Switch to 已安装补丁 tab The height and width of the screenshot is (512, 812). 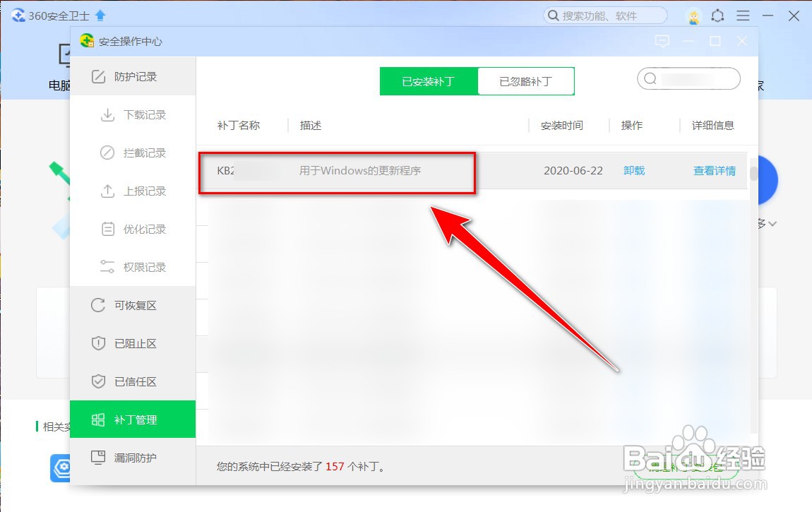pos(429,81)
